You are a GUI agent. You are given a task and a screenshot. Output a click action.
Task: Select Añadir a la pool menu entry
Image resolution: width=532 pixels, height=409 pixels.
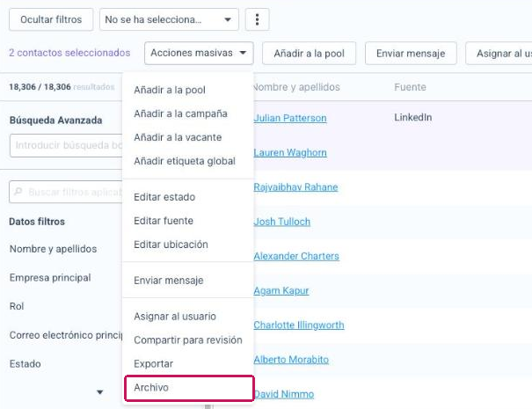(x=170, y=90)
